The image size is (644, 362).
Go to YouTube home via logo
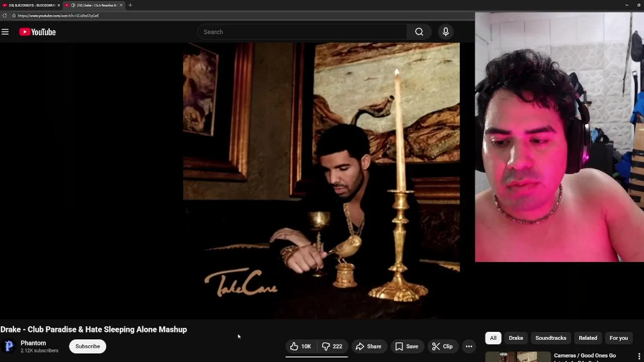click(37, 32)
